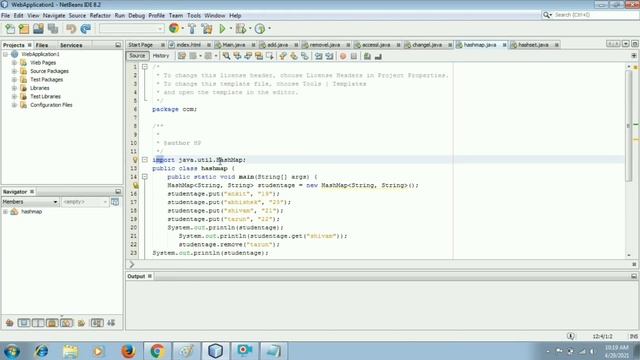The width and height of the screenshot is (640, 360).
Task: Expand the Web Pages tree node
Action: click(14, 62)
